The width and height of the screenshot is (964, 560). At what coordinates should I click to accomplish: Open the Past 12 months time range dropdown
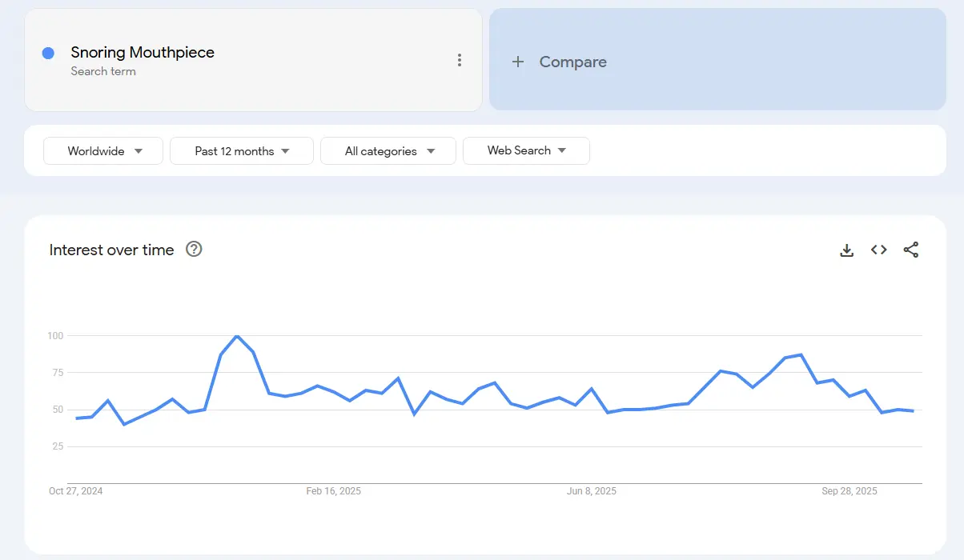point(241,150)
